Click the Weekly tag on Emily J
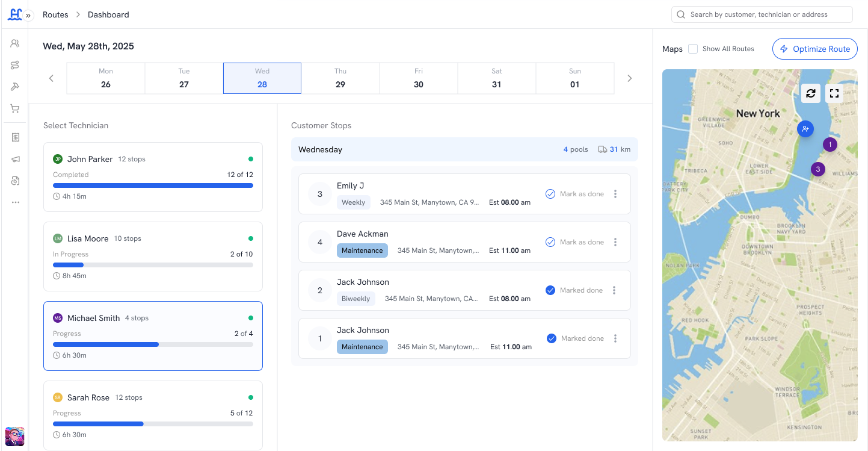This screenshot has height=451, width=868. coord(354,202)
